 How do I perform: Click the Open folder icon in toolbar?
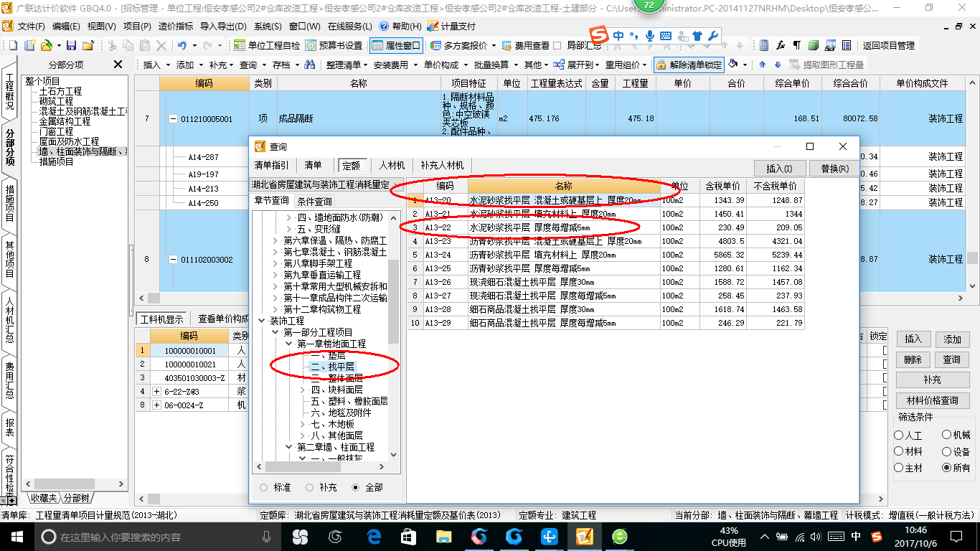point(45,45)
